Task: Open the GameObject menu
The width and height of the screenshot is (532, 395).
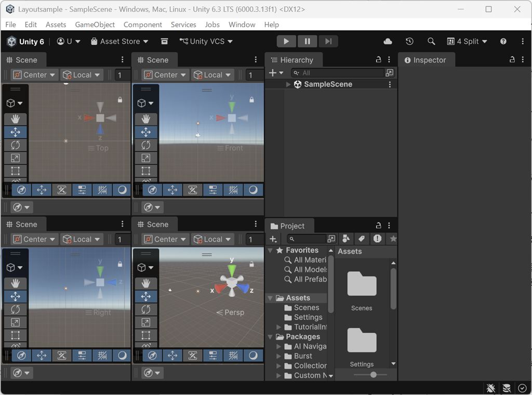Action: (x=95, y=24)
